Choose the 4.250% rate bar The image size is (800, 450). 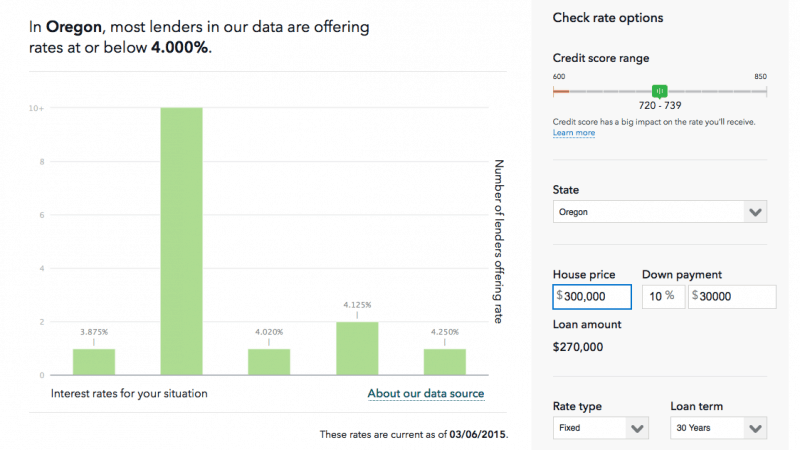pos(444,361)
